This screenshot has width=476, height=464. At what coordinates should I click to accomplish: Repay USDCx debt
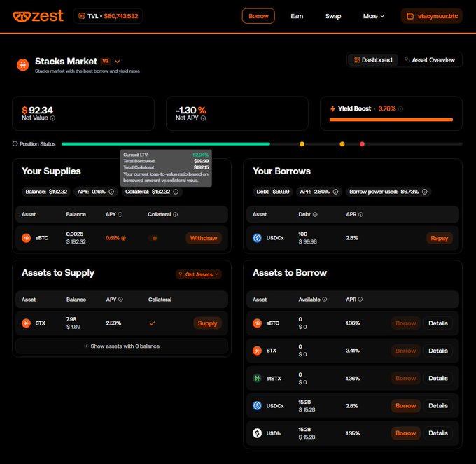click(440, 238)
